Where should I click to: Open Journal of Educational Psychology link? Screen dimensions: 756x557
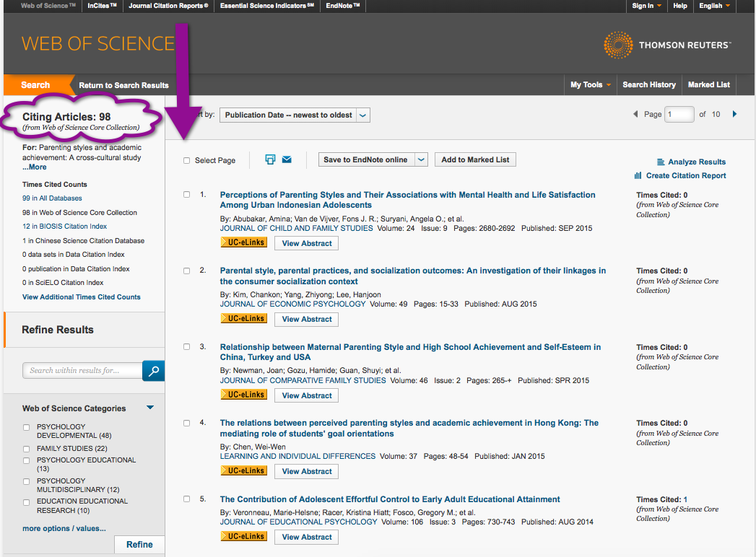(298, 522)
